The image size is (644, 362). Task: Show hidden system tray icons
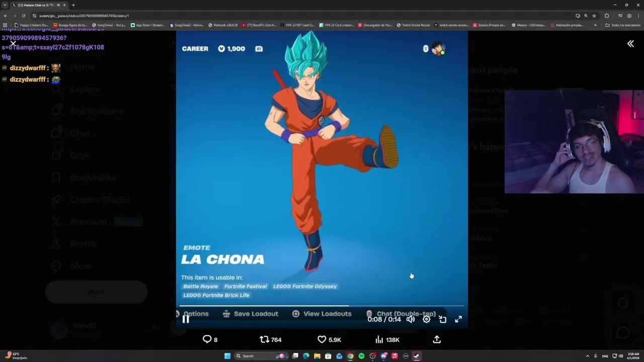587,356
